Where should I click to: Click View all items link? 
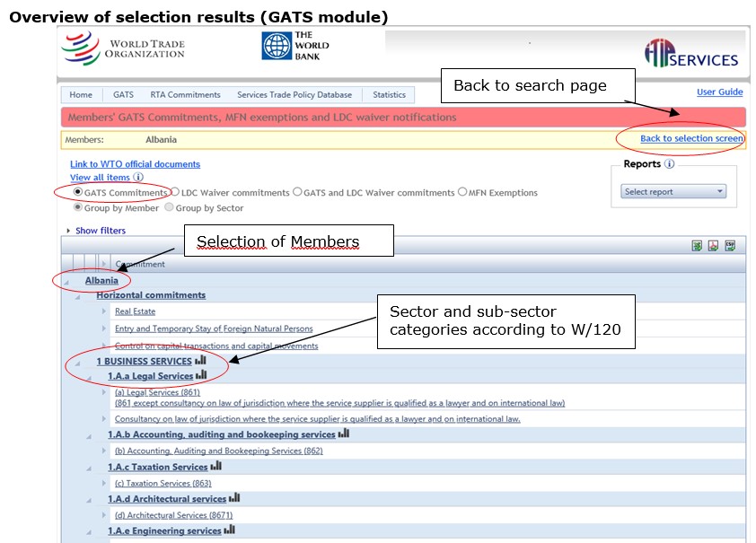[x=100, y=178]
